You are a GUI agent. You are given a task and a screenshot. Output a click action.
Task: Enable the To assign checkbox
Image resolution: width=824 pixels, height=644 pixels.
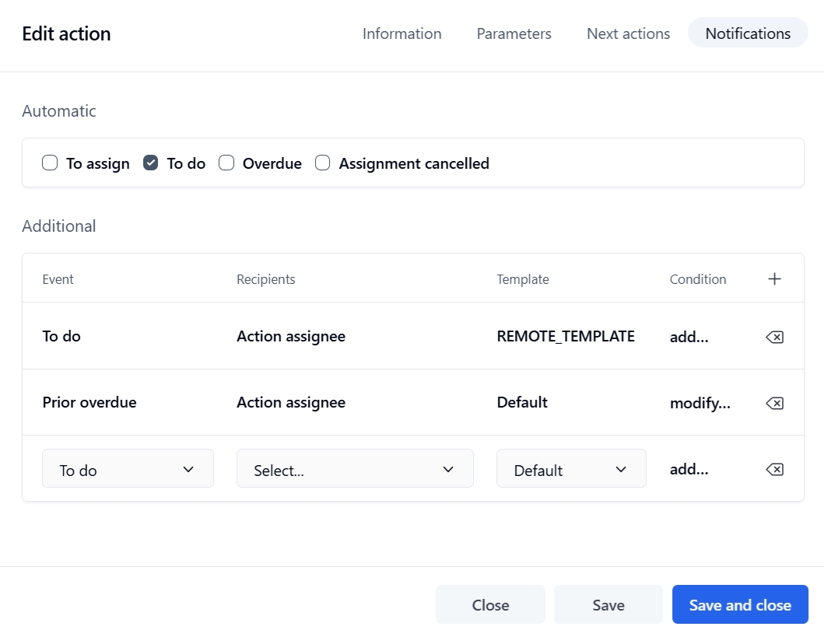pos(50,163)
